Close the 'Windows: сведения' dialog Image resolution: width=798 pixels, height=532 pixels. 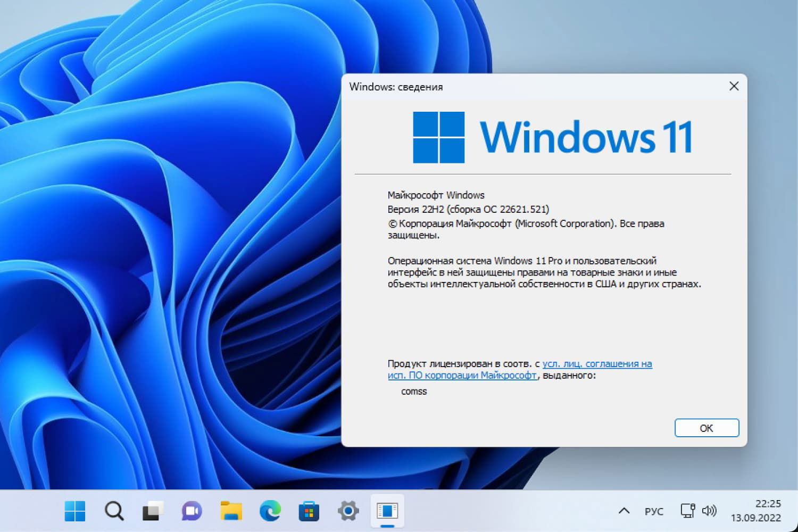(734, 86)
